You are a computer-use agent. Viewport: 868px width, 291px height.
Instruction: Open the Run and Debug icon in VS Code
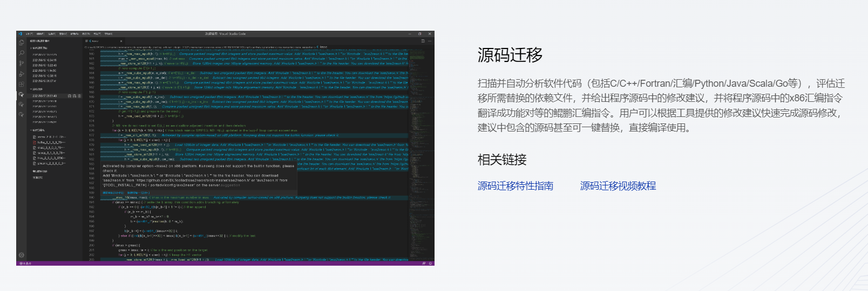pos(21,74)
